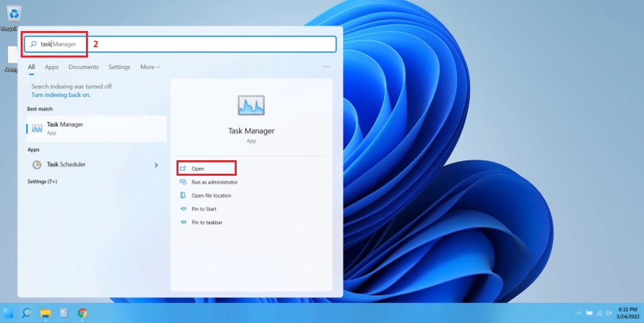The image size is (644, 323).
Task: Click the Open file location icon
Action: point(183,196)
